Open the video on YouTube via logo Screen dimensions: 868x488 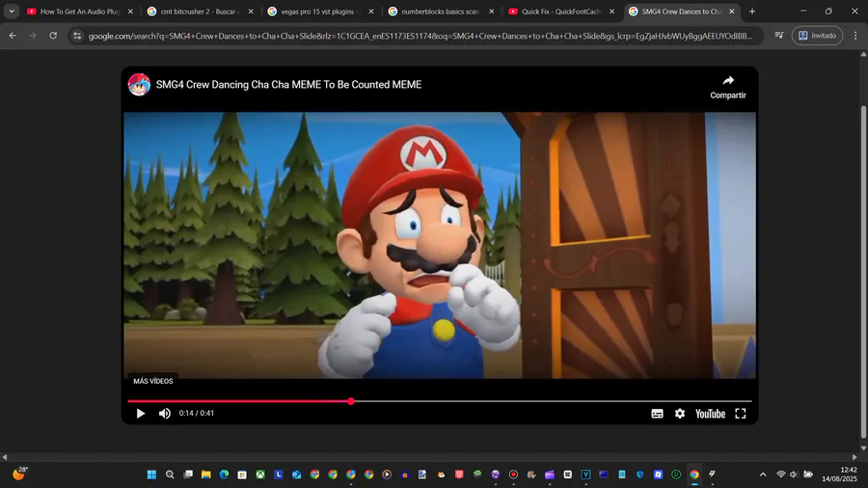(x=710, y=414)
